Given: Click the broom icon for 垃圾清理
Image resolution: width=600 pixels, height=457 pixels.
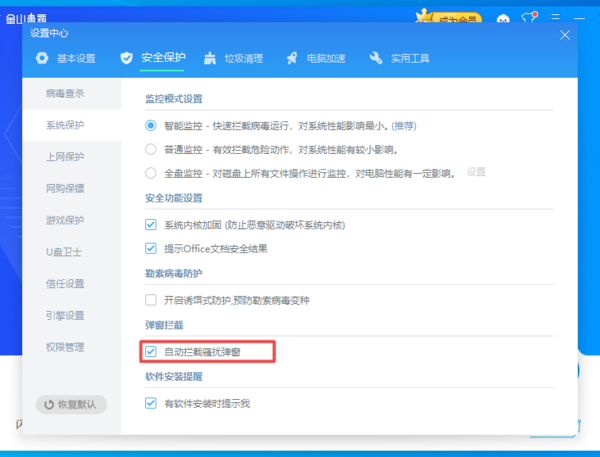Looking at the screenshot, I should click(x=210, y=58).
